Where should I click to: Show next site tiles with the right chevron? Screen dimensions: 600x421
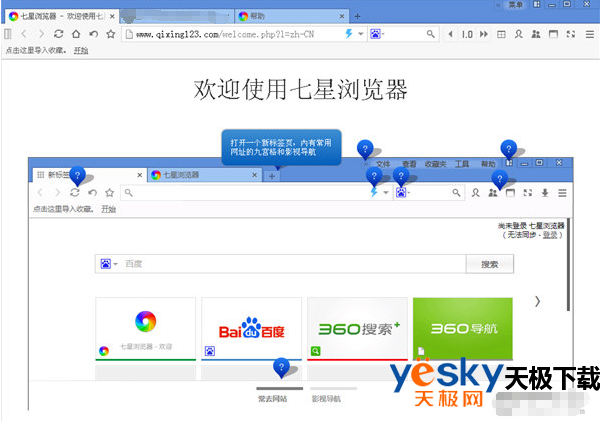(537, 300)
